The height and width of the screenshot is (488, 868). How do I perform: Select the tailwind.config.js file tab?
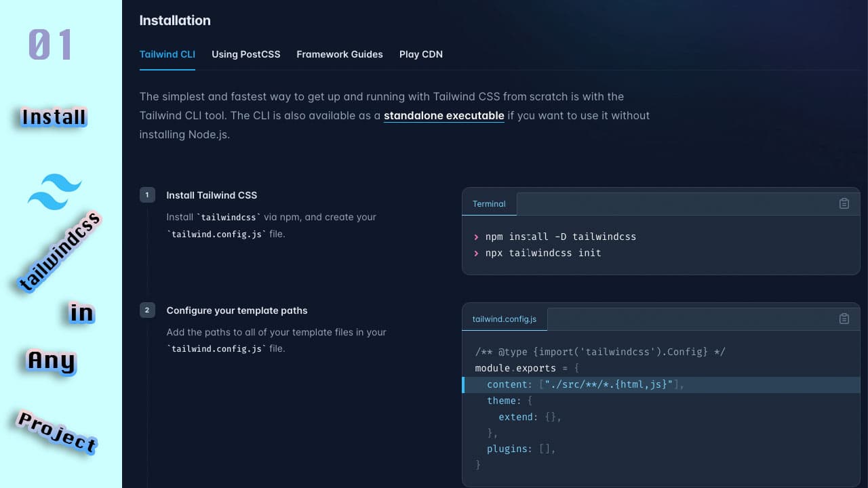(x=504, y=319)
